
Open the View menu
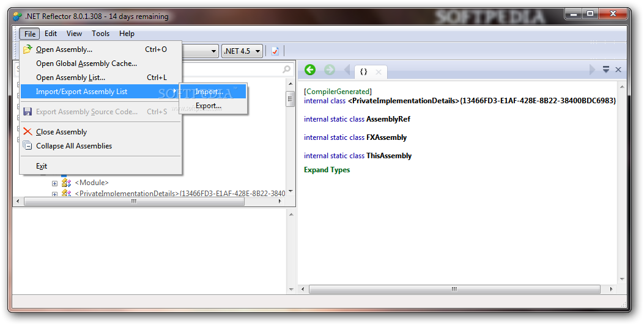tap(74, 34)
